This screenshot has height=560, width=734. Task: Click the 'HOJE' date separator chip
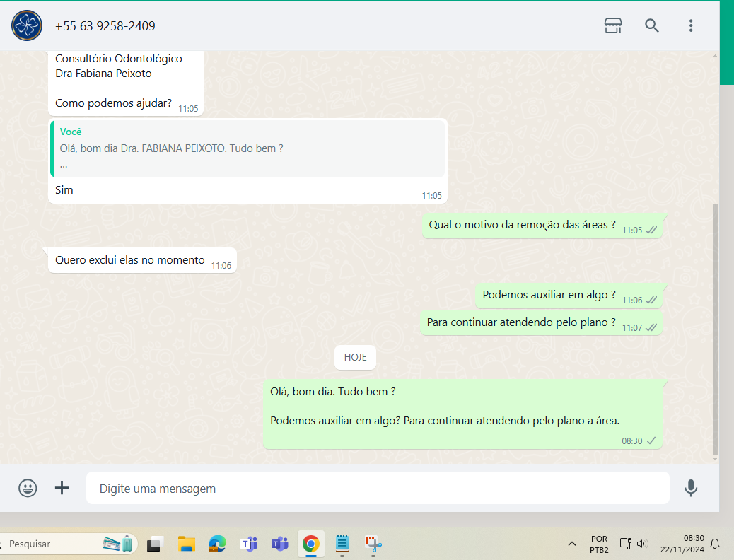coord(355,357)
